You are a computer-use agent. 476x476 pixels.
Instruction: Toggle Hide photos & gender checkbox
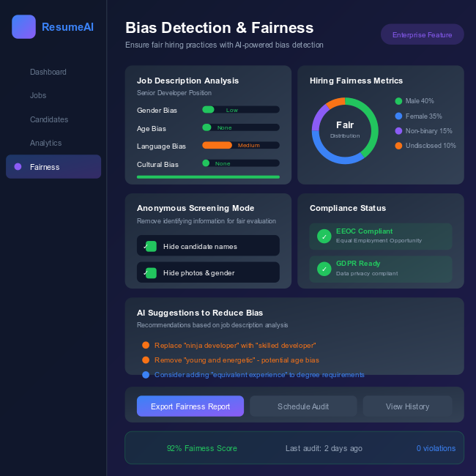[151, 273]
